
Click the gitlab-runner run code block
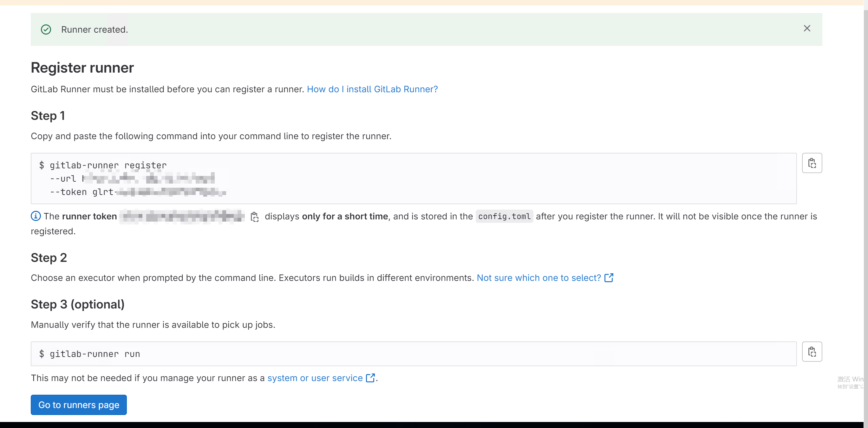tap(404, 354)
